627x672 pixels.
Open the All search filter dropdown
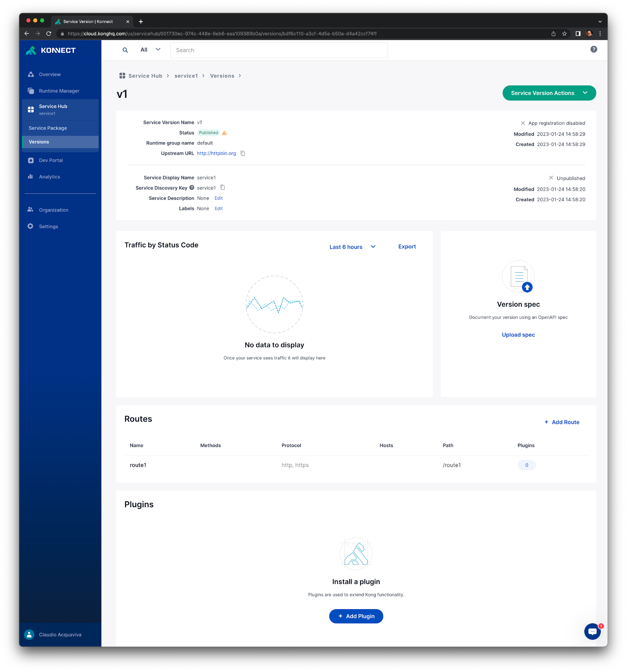(x=150, y=50)
